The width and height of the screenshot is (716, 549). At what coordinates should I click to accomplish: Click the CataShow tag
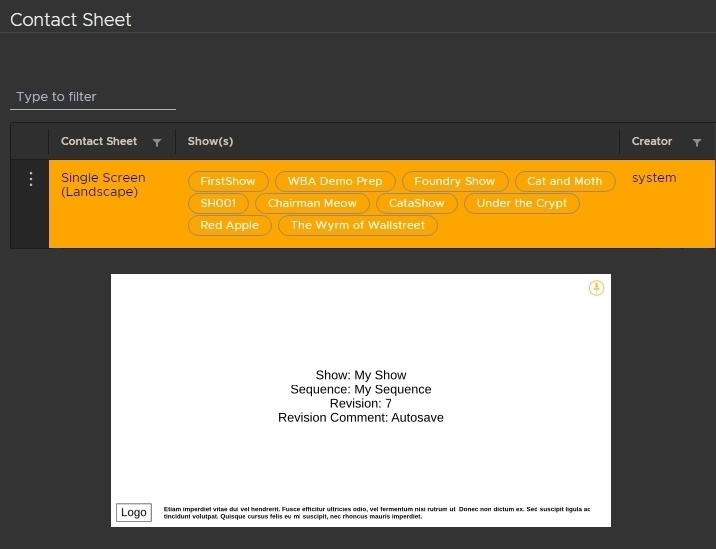point(416,203)
